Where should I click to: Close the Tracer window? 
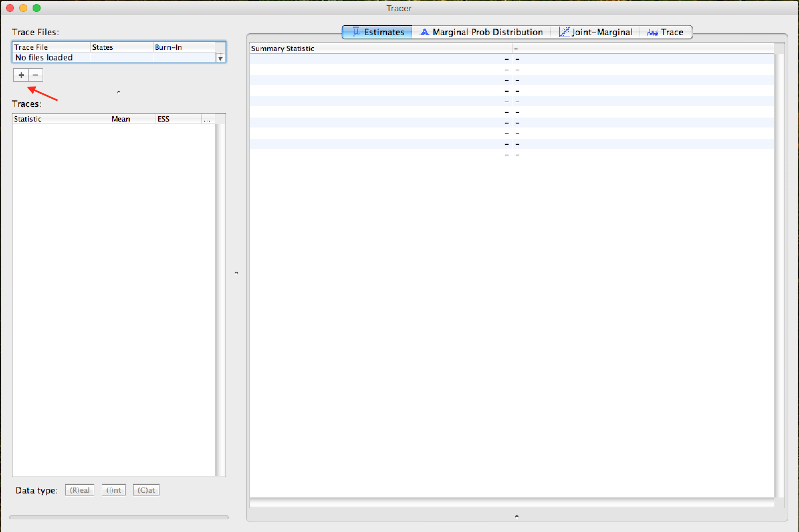click(10, 8)
